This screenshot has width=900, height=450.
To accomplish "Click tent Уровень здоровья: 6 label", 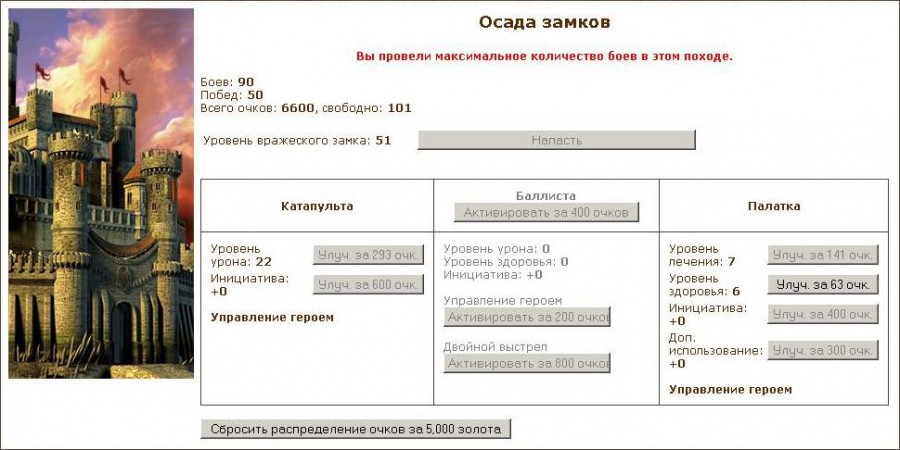I will tap(704, 285).
